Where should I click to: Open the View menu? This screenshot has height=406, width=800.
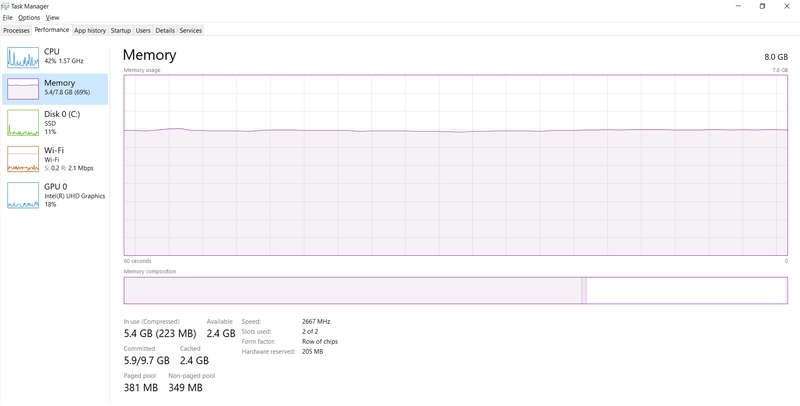(x=53, y=18)
